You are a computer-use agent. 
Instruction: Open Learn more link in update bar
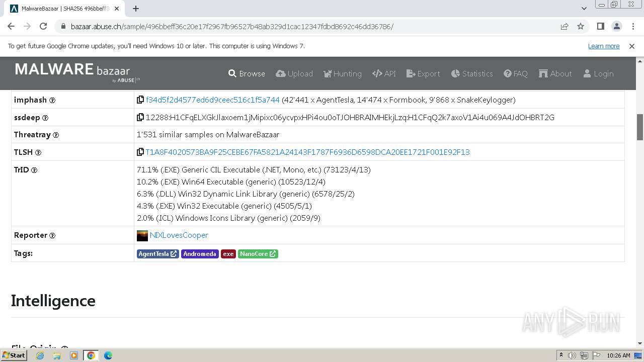(x=604, y=46)
